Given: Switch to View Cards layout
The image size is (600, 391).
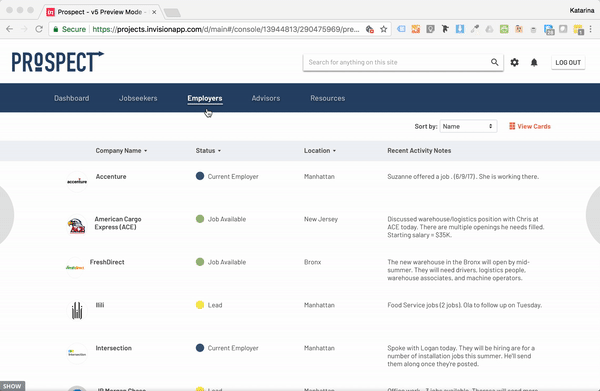Looking at the screenshot, I should pyautogui.click(x=530, y=126).
